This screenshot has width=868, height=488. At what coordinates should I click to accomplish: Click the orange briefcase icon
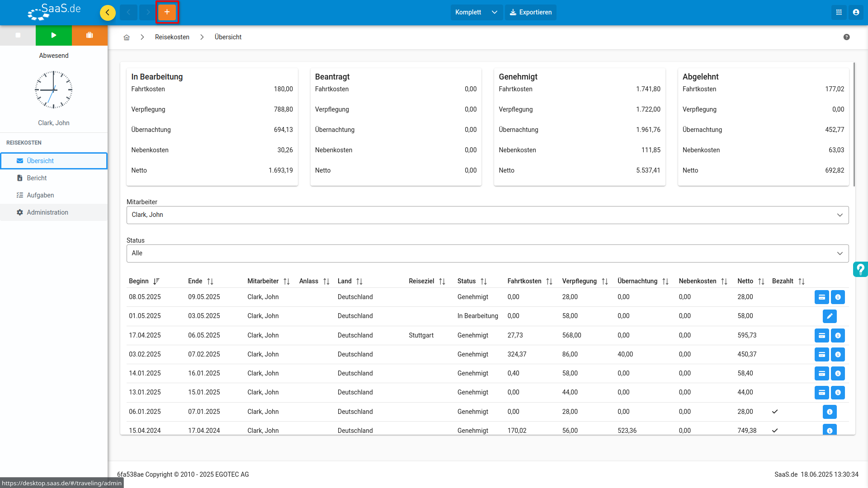[x=90, y=35]
